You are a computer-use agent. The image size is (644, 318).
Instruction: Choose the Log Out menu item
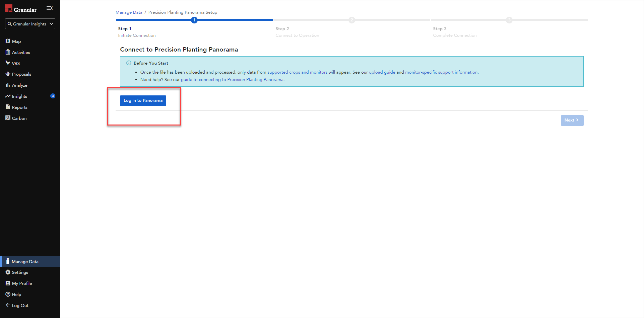click(x=30, y=306)
